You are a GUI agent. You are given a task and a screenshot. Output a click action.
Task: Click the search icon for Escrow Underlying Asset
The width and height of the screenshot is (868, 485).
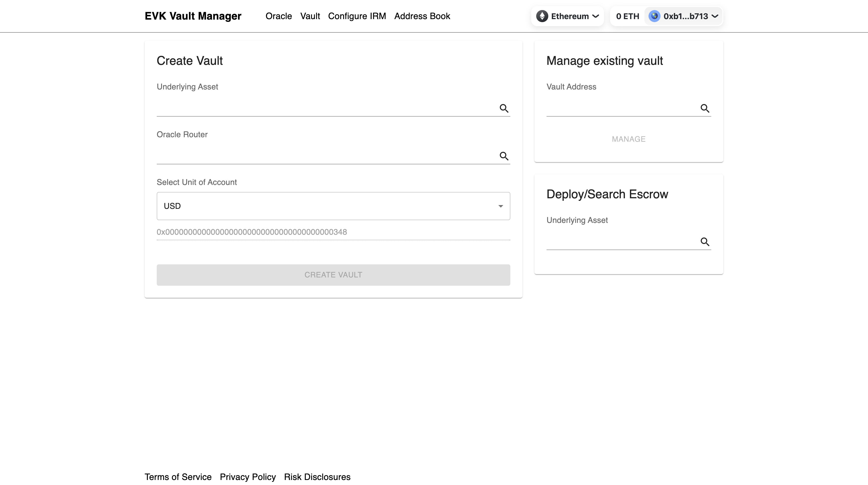point(705,241)
